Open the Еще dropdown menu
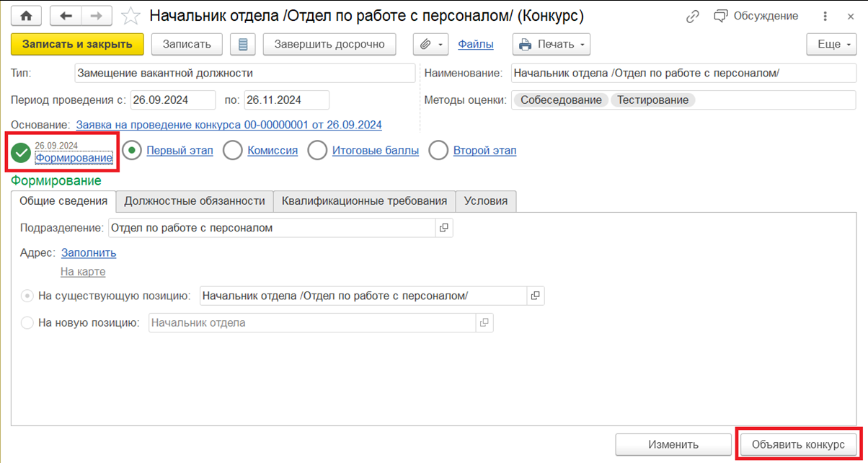Image resolution: width=868 pixels, height=463 pixels. [x=831, y=44]
